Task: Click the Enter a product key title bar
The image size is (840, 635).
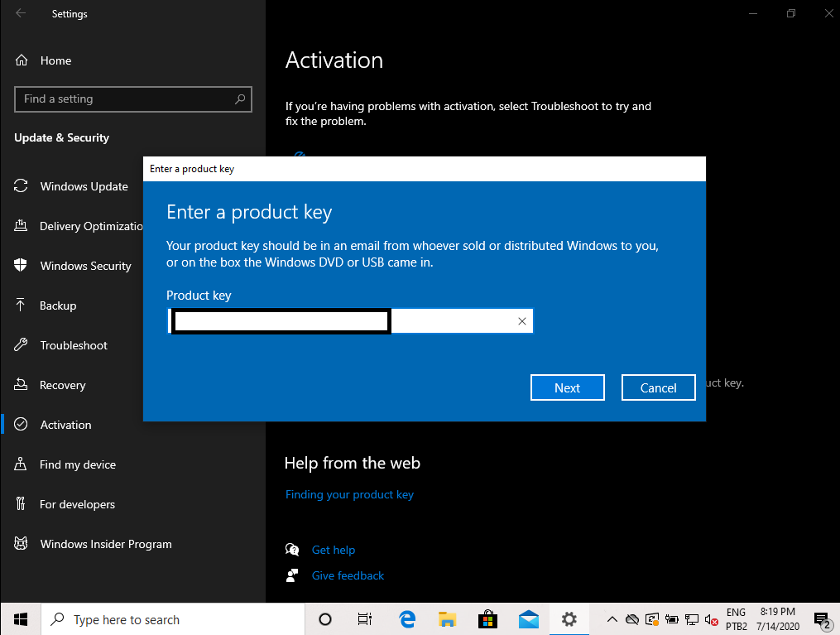Action: tap(425, 169)
